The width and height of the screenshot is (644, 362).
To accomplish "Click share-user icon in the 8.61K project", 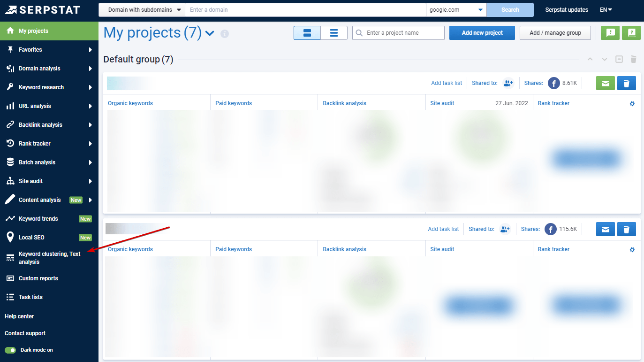I will click(x=508, y=83).
